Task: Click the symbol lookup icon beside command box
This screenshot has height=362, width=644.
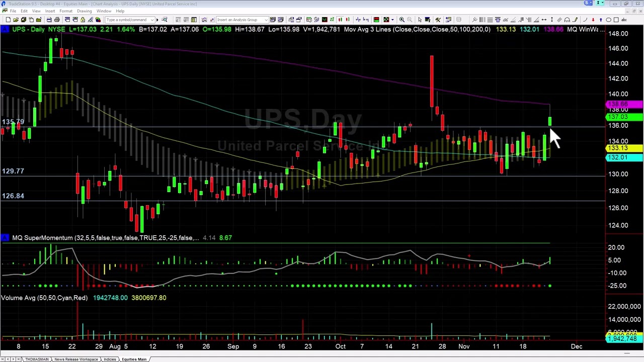Action: pos(164,20)
